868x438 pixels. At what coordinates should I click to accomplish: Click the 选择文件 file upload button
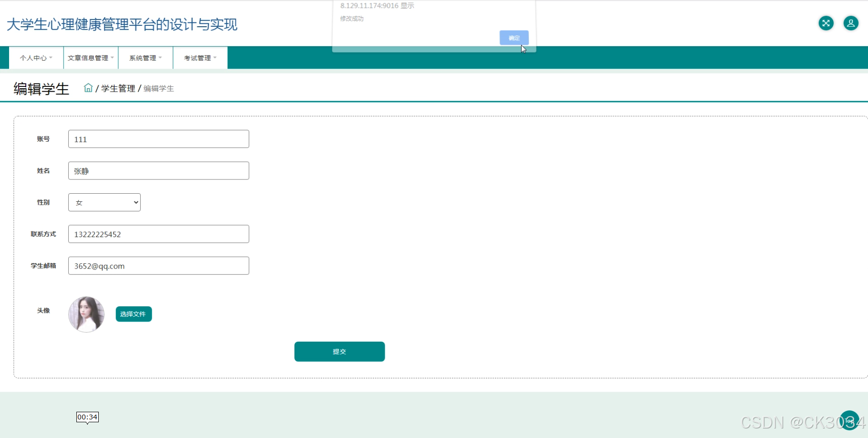tap(134, 314)
